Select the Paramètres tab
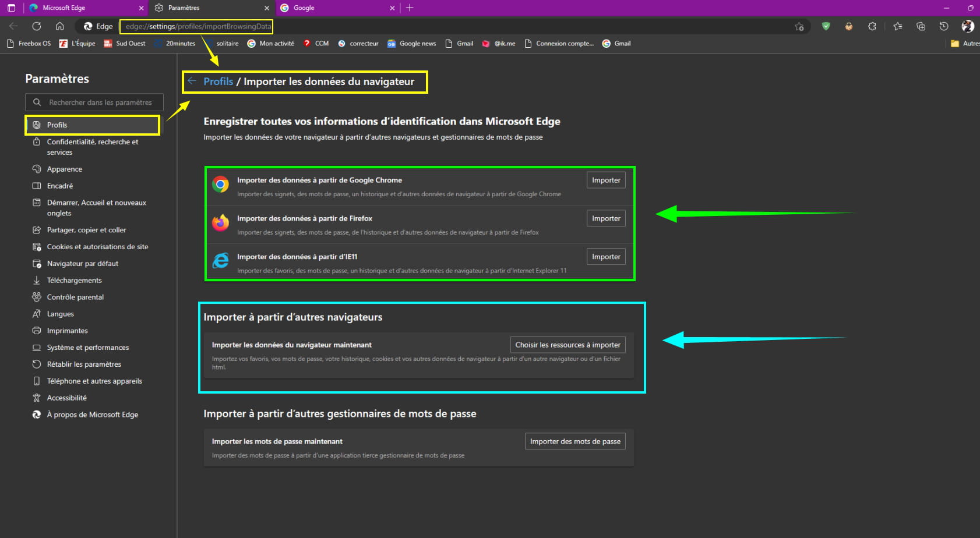 (211, 8)
